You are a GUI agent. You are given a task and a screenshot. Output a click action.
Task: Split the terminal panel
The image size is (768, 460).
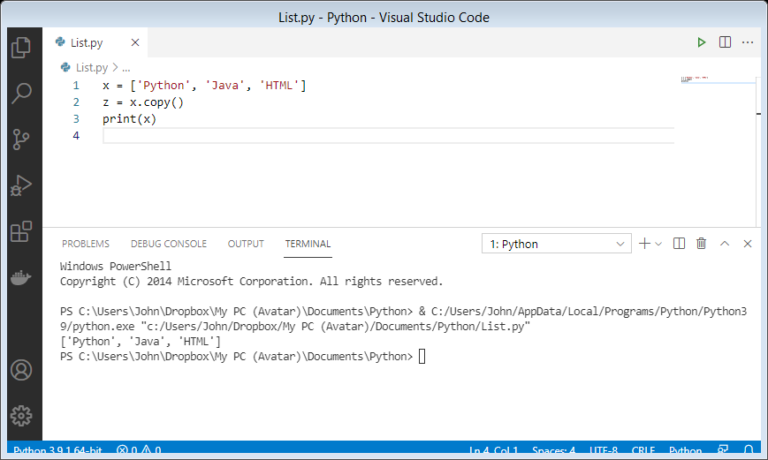[679, 243]
